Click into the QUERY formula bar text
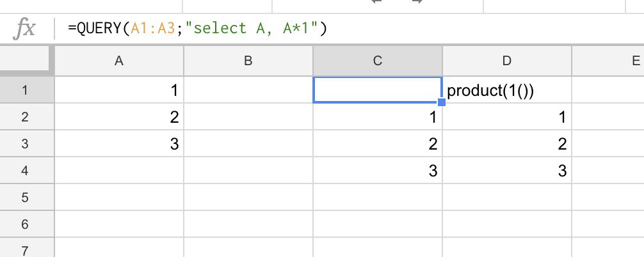Screen dimensions: 644x257 click(198, 29)
